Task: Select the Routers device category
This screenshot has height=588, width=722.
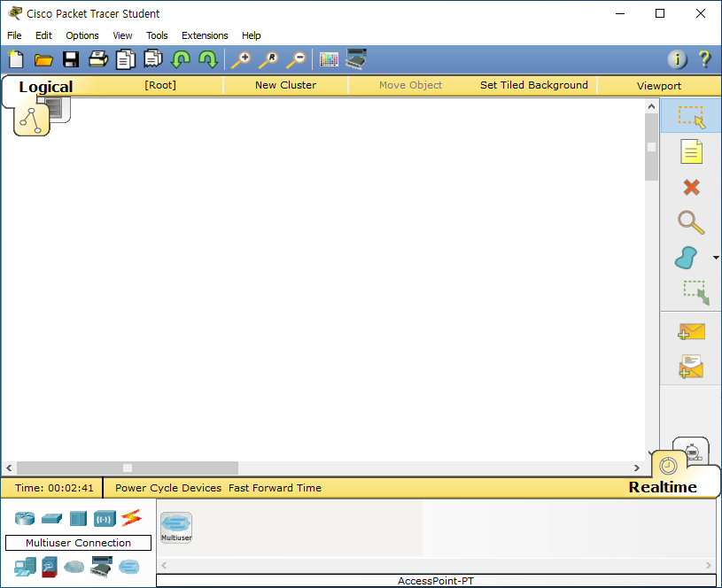Action: tap(25, 518)
